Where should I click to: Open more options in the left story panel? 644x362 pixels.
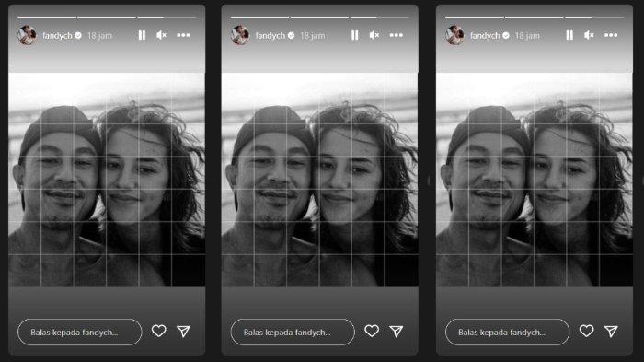pyautogui.click(x=183, y=35)
